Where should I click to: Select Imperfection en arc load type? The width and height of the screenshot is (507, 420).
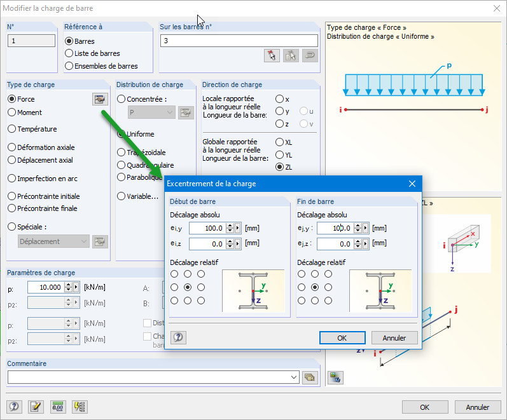(x=11, y=179)
